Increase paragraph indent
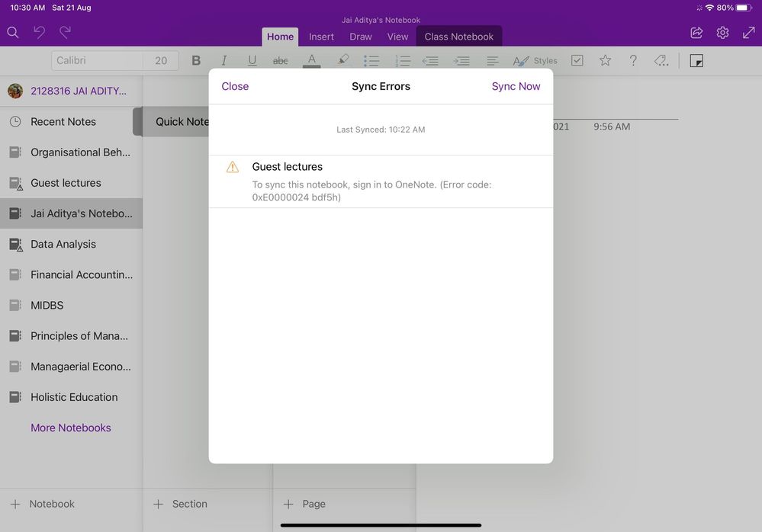Screen dimensions: 762x532 click(x=461, y=61)
